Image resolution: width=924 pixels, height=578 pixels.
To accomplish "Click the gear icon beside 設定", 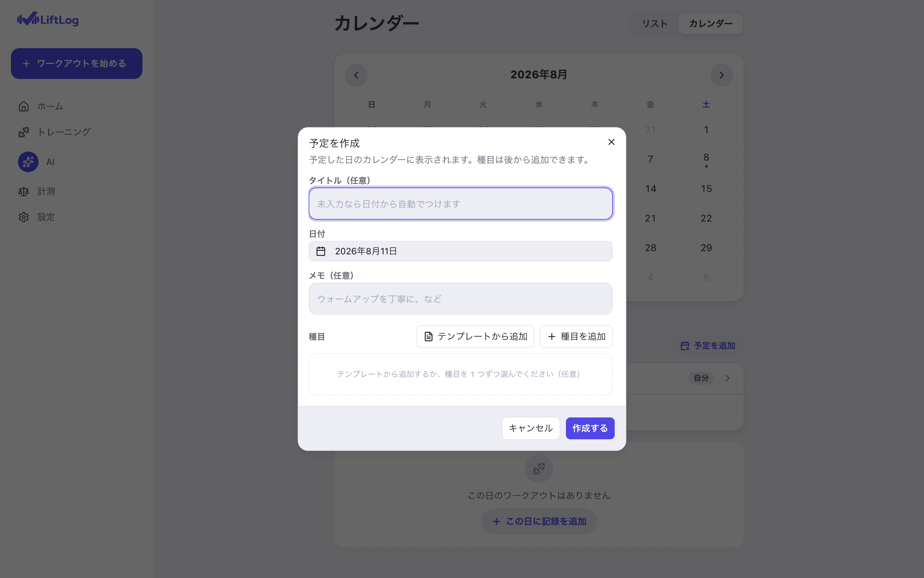I will [24, 217].
